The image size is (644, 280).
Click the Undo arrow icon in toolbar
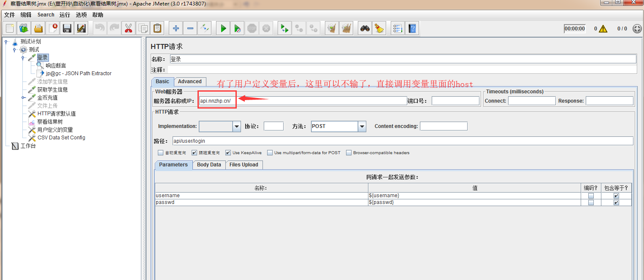point(100,28)
